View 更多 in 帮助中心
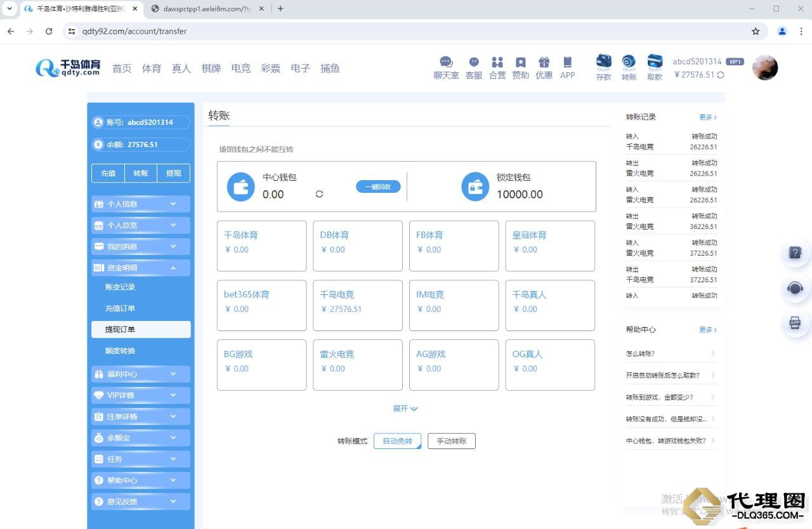Viewport: 812px width, 529px height. click(x=708, y=330)
